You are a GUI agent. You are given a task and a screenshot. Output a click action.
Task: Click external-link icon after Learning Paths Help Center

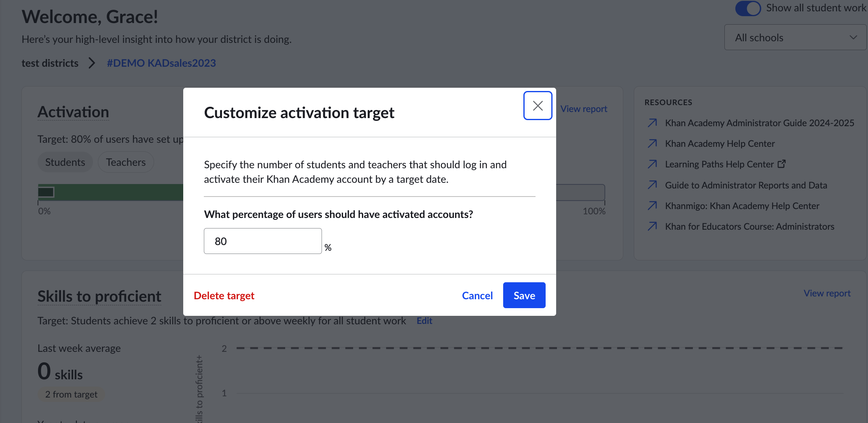tap(782, 164)
